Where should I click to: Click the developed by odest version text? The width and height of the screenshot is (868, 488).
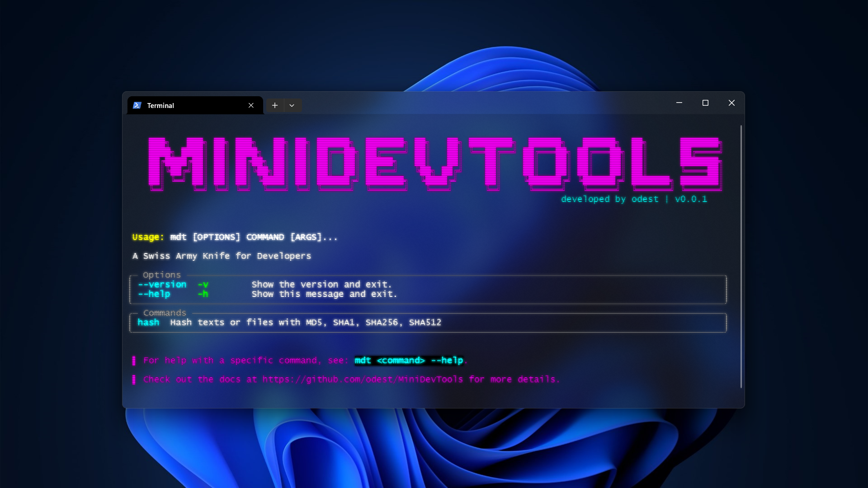pyautogui.click(x=634, y=199)
